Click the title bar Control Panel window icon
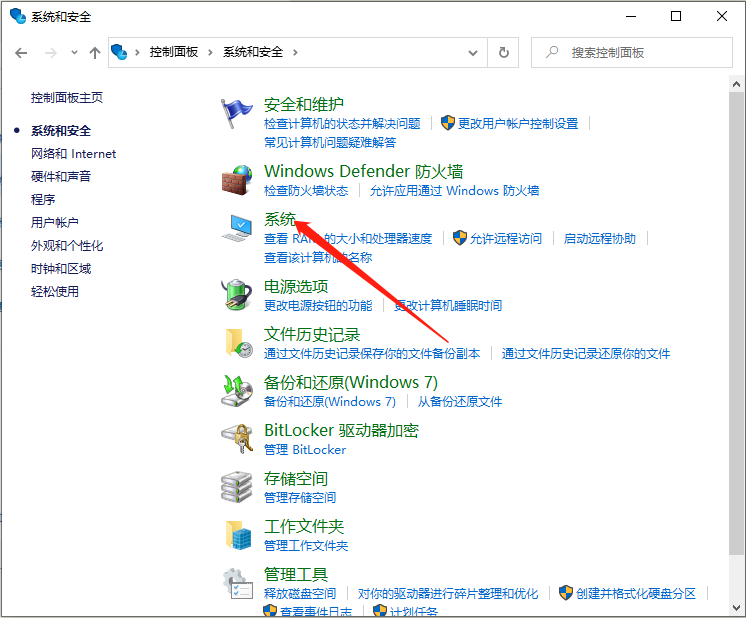Viewport: 746px width, 618px height. [x=18, y=16]
